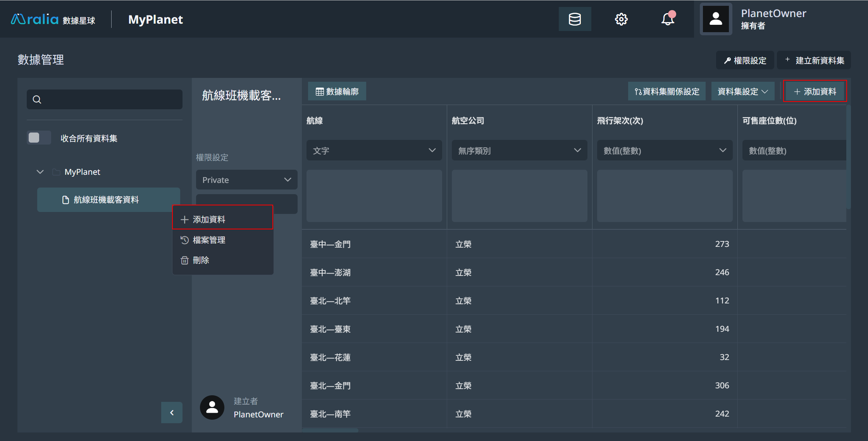Viewport: 868px width, 441px height.
Task: Open 航空公司 type dropdown 無序類別
Action: point(519,150)
